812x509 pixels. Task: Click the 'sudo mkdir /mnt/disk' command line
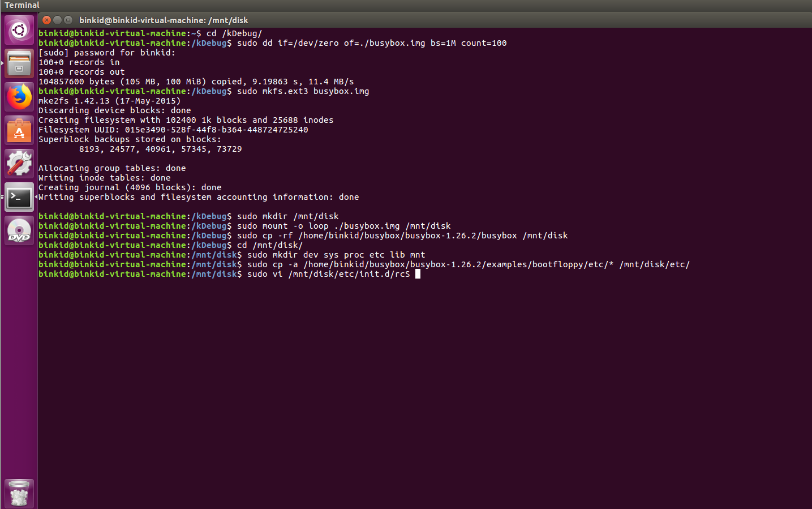click(x=188, y=216)
